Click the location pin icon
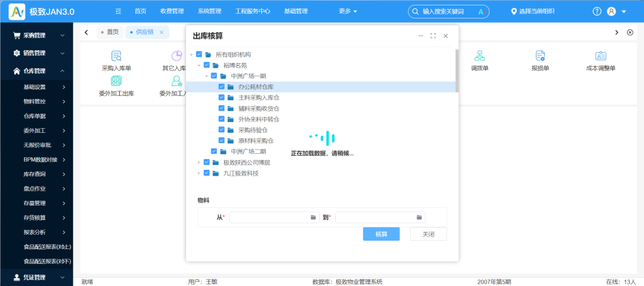 tap(513, 11)
